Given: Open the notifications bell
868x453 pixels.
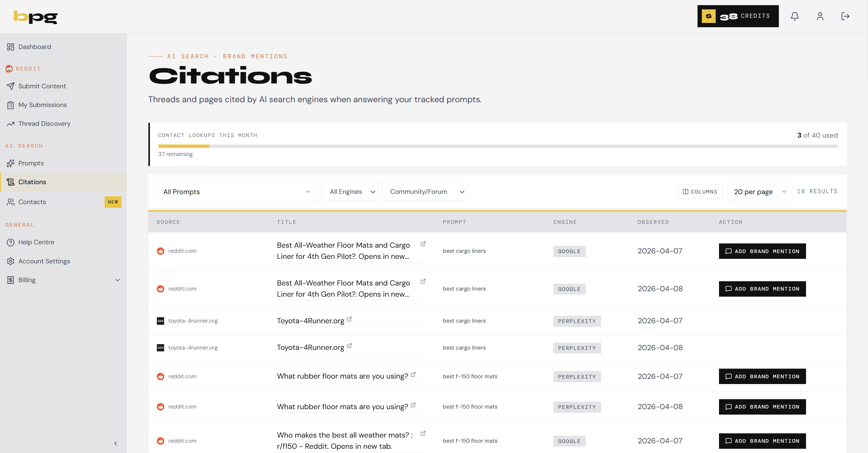Looking at the screenshot, I should tap(795, 16).
